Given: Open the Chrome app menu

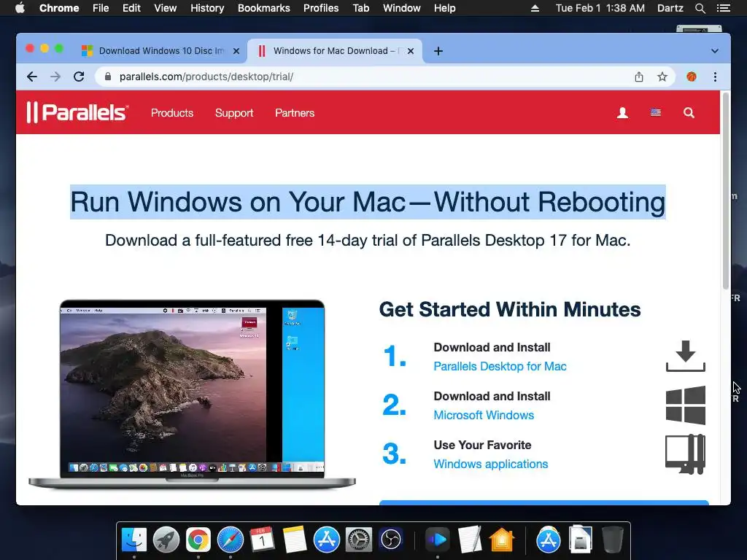Looking at the screenshot, I should click(59, 8).
